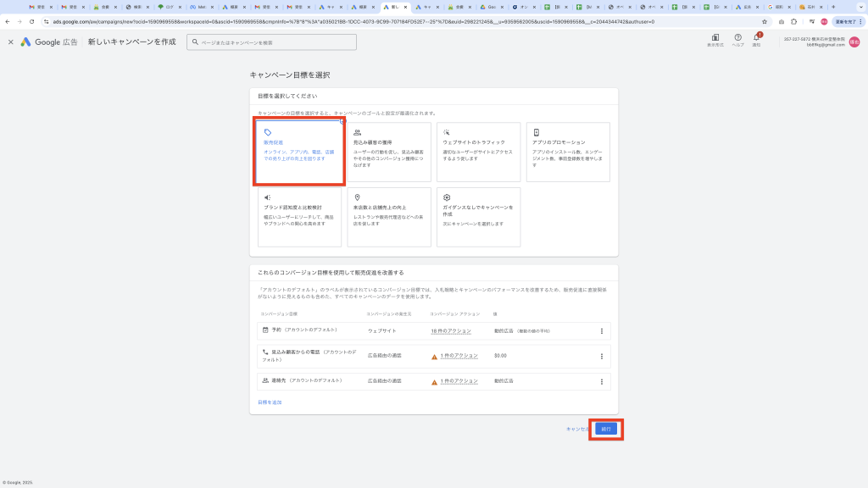Open three-dot menu for 見込み顧客からの電話 row
The image size is (868, 488).
tap(602, 357)
